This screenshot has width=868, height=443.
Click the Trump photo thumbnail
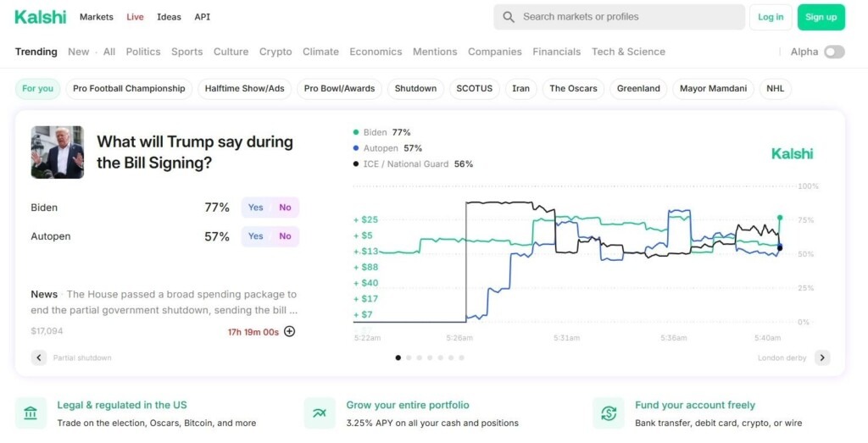click(x=58, y=152)
